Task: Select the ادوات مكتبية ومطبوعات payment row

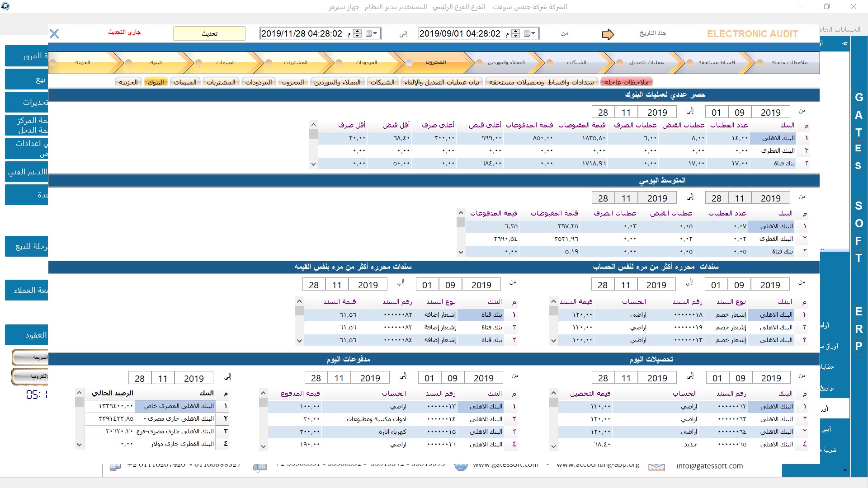Action: pos(394,419)
